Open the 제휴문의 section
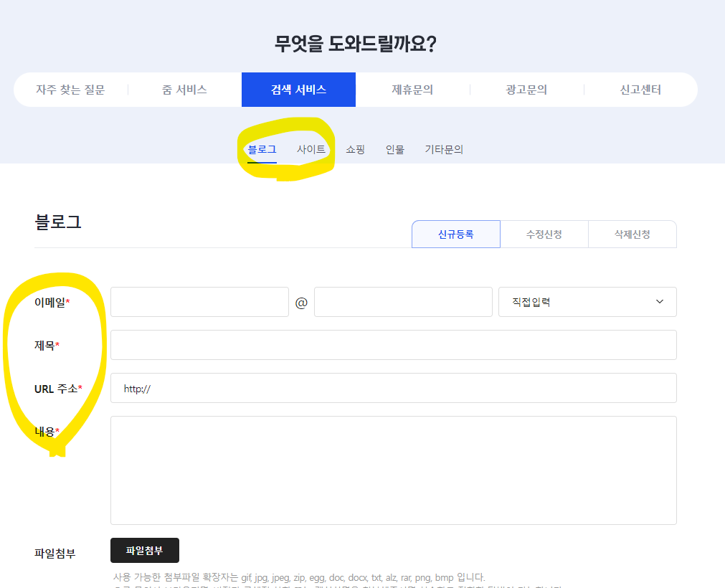Screen dimensions: 725x588 [x=412, y=89]
